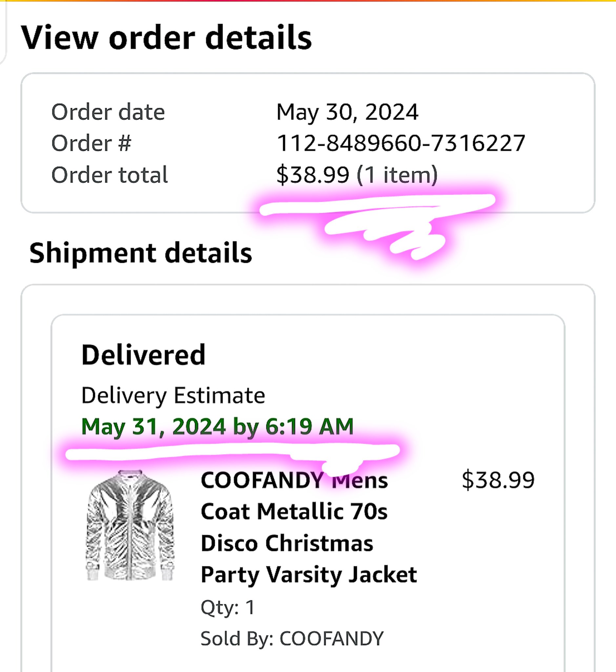616x672 pixels.
Task: Click the $38.99 item price beside product
Action: pos(498,480)
